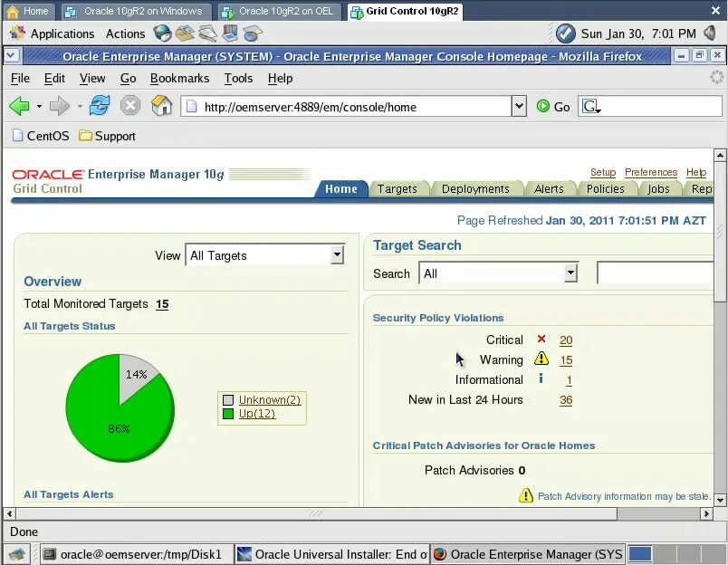
Task: Open the forward button history dropdown
Action: (x=80, y=107)
